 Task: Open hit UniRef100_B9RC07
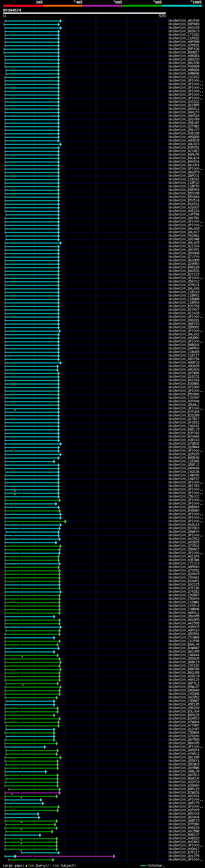point(184,835)
